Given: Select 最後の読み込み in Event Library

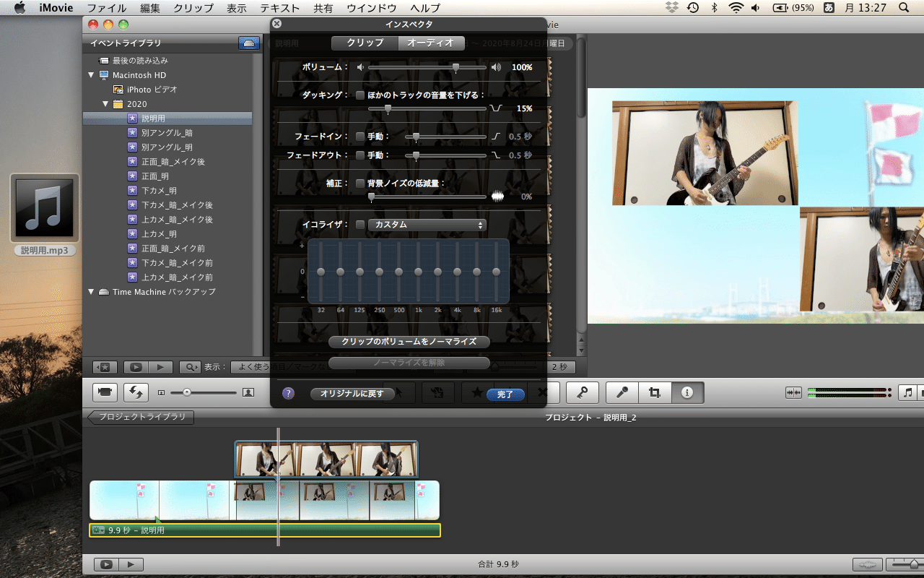Looking at the screenshot, I should [x=167, y=61].
